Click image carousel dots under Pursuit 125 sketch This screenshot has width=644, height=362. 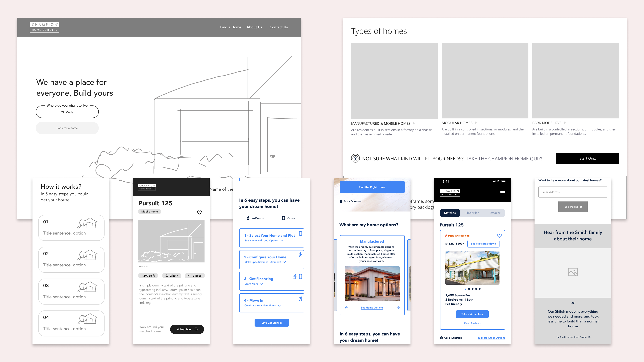tap(143, 267)
